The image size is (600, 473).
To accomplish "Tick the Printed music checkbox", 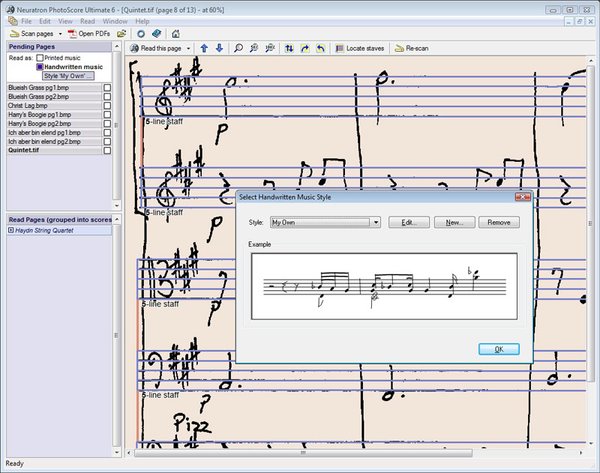I will pyautogui.click(x=40, y=58).
